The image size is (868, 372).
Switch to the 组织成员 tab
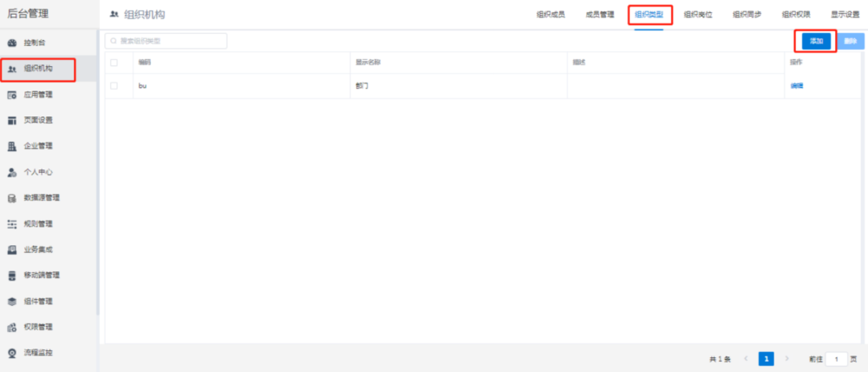click(x=550, y=15)
